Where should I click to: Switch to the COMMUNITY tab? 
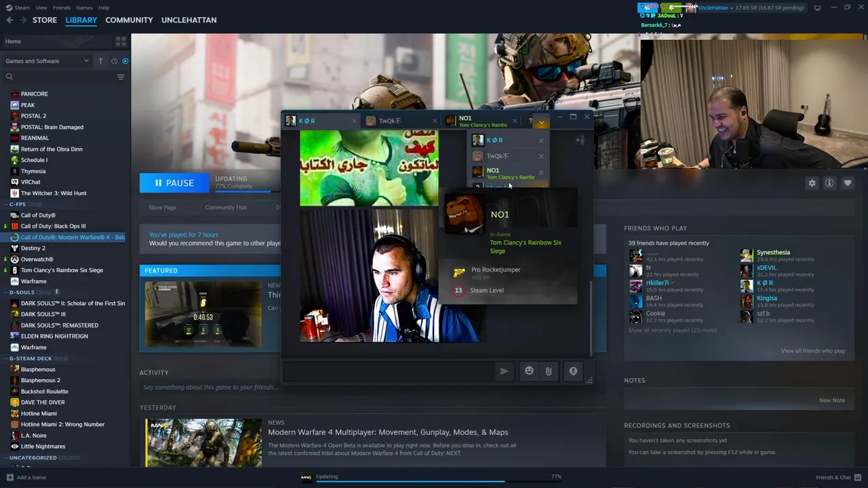pyautogui.click(x=129, y=20)
